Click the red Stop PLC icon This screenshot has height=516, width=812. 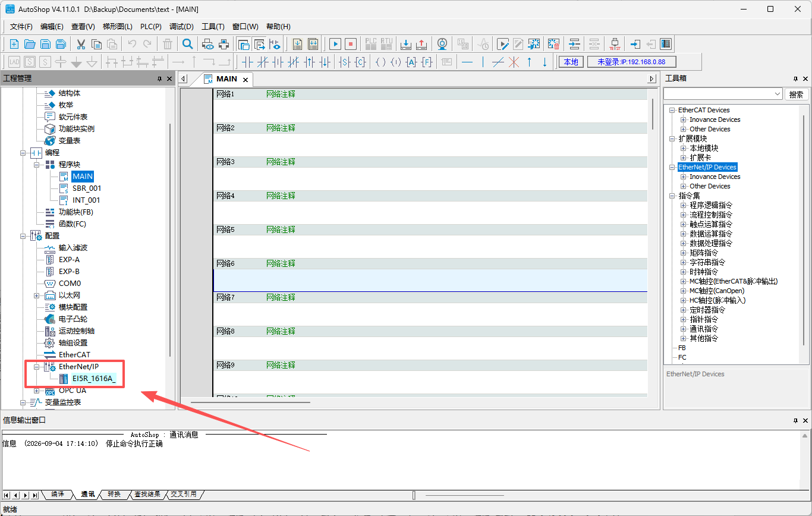coord(351,44)
